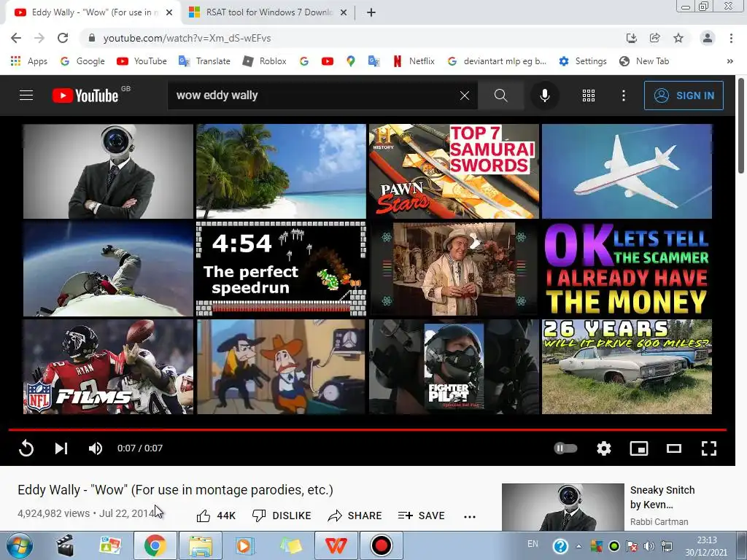Select the tropical beach end-screen video
The height and width of the screenshot is (560, 747).
[281, 171]
